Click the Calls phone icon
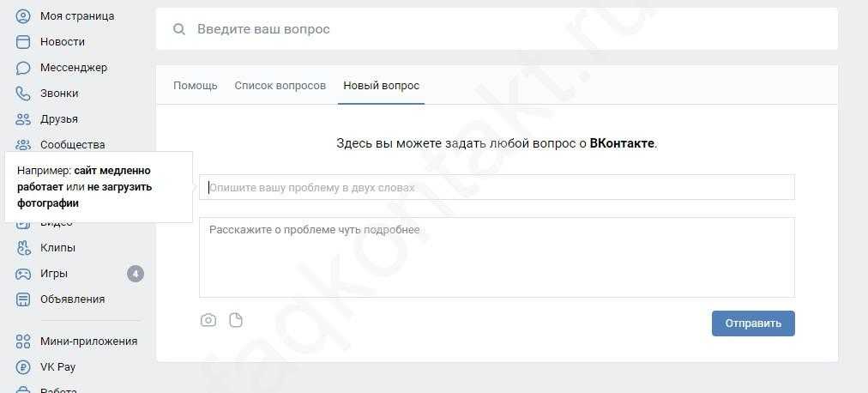The height and width of the screenshot is (393, 868). tap(23, 94)
